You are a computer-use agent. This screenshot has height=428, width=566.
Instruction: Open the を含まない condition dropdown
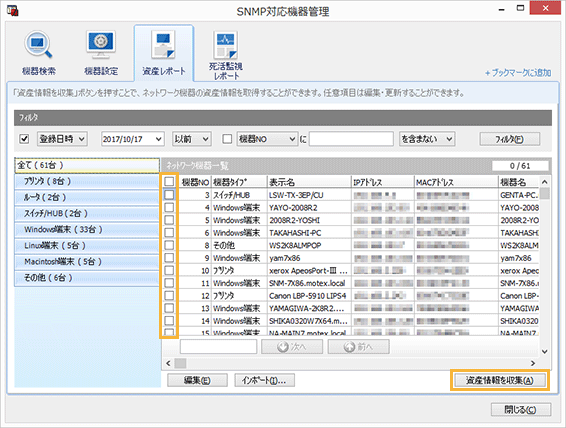(427, 139)
